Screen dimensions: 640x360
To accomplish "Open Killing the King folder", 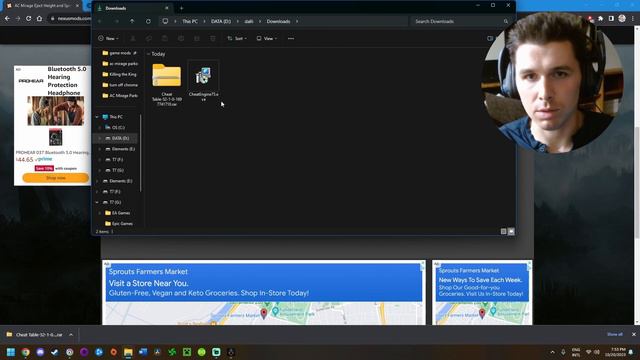I will (x=120, y=74).
